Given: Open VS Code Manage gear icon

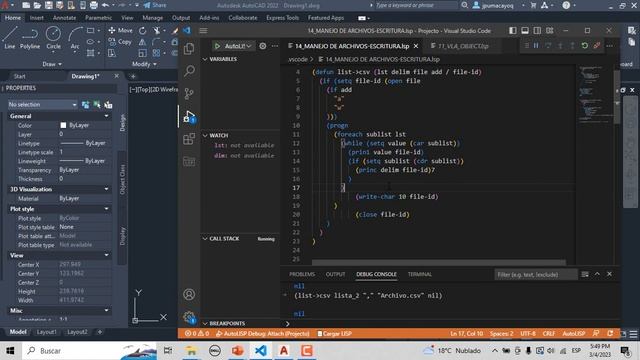Looking at the screenshot, I should (x=189, y=317).
